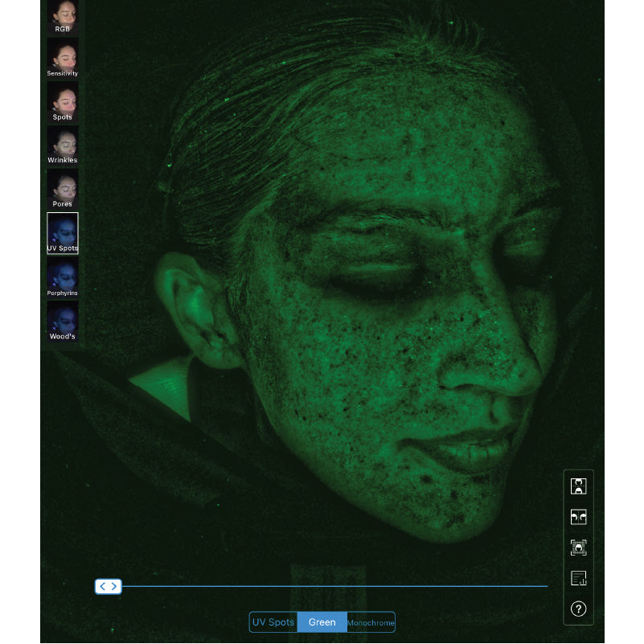Open the help question mark icon
644x644 pixels.
pos(578,609)
